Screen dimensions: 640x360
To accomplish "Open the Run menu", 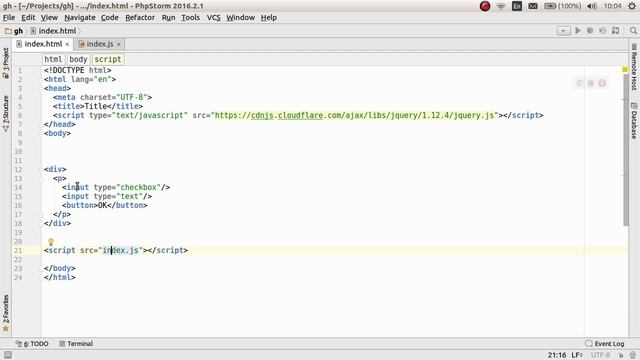I will (x=168, y=18).
